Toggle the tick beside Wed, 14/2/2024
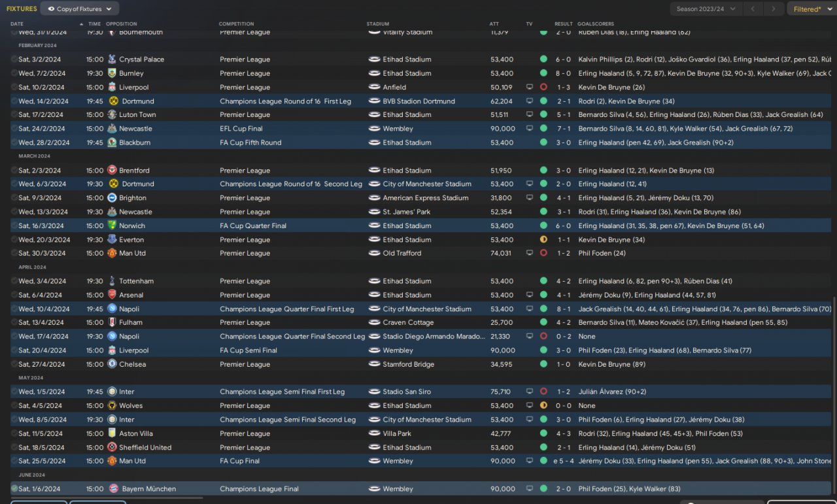This screenshot has width=837, height=504. 14,101
